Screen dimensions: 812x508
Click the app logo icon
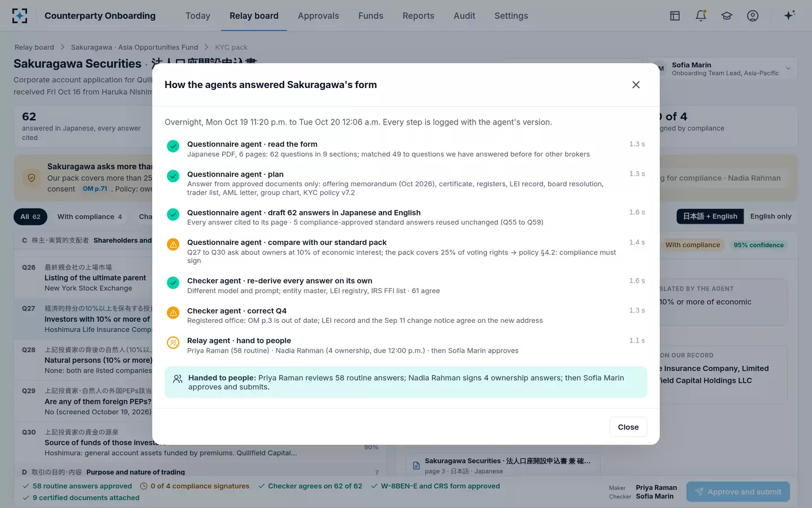(x=20, y=16)
